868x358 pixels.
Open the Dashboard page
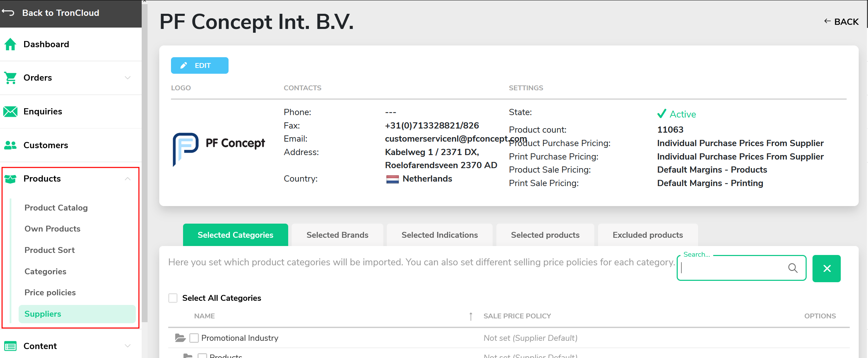click(x=46, y=44)
